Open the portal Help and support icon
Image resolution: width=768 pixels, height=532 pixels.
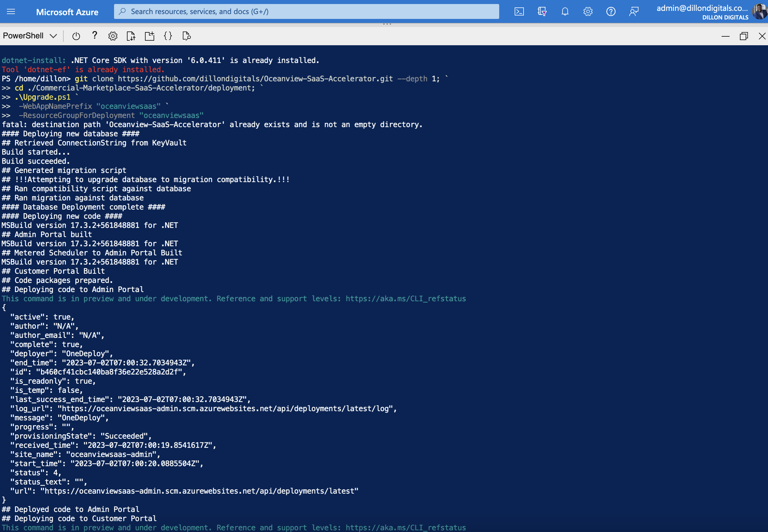(x=610, y=11)
